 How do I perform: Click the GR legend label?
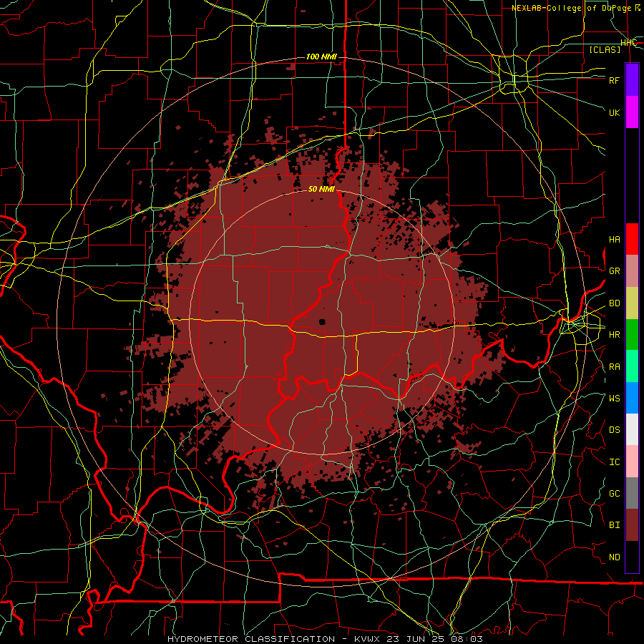coord(614,271)
